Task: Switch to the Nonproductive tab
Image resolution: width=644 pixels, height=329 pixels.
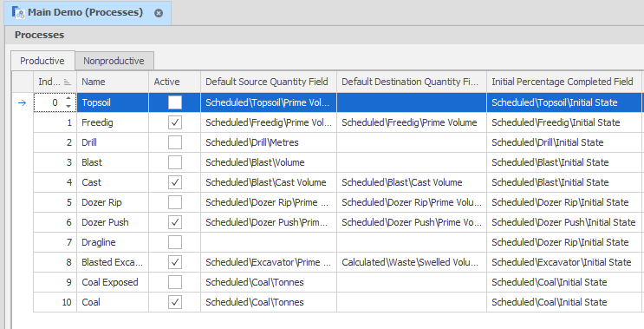Action: [x=114, y=61]
